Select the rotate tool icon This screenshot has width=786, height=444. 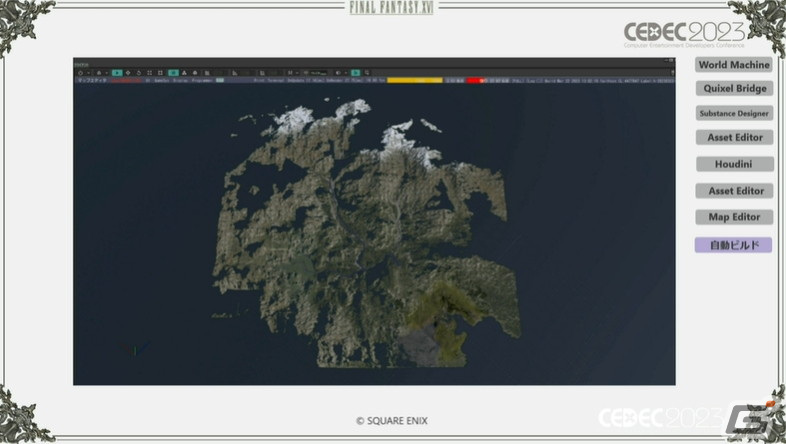pyautogui.click(x=139, y=73)
